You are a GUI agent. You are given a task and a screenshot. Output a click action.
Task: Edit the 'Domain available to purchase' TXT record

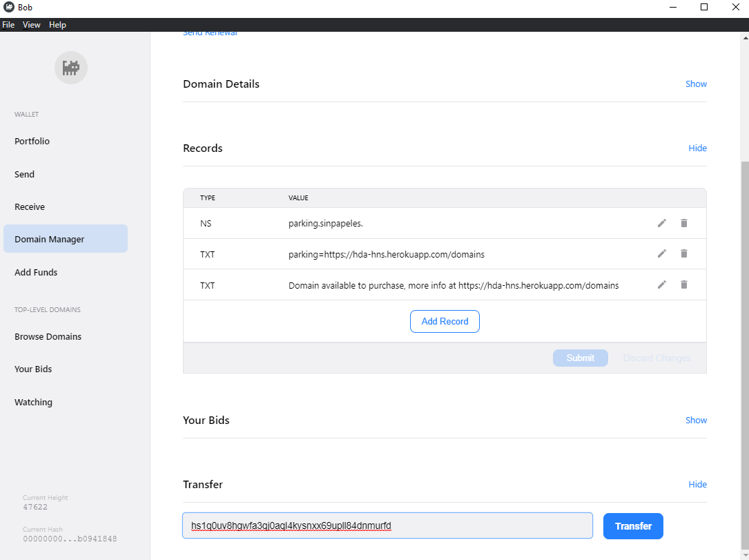tap(661, 284)
